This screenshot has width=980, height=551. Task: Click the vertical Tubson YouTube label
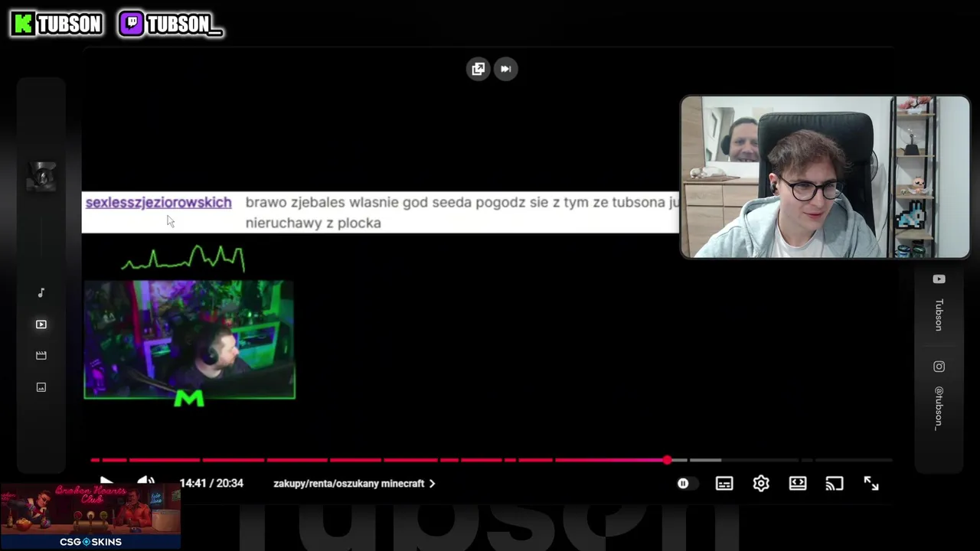(939, 315)
